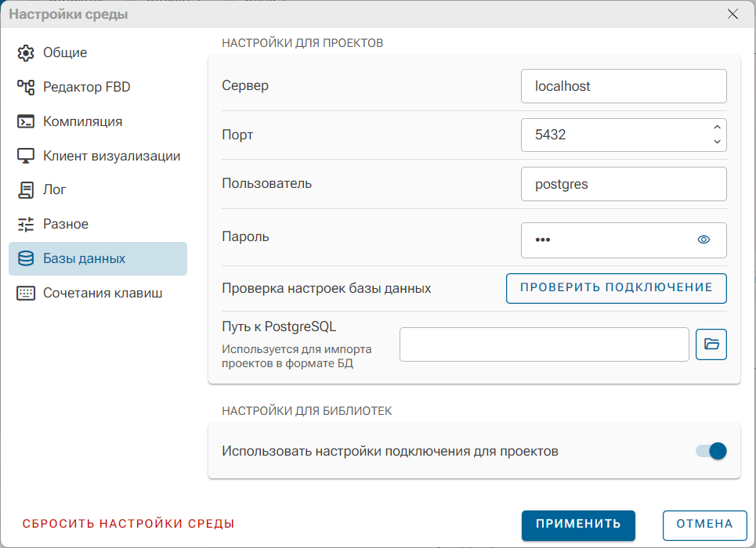The image size is (756, 548).
Task: Increase port number with up arrow
Action: (717, 128)
